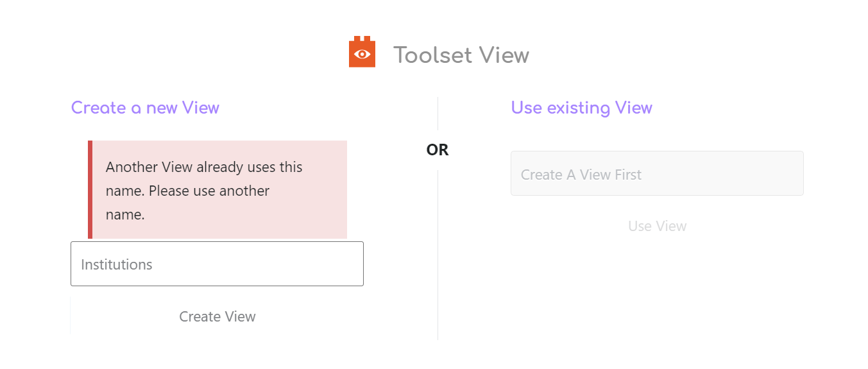Image resolution: width=868 pixels, height=369 pixels.
Task: Click the red left border of the error notice
Action: click(90, 190)
